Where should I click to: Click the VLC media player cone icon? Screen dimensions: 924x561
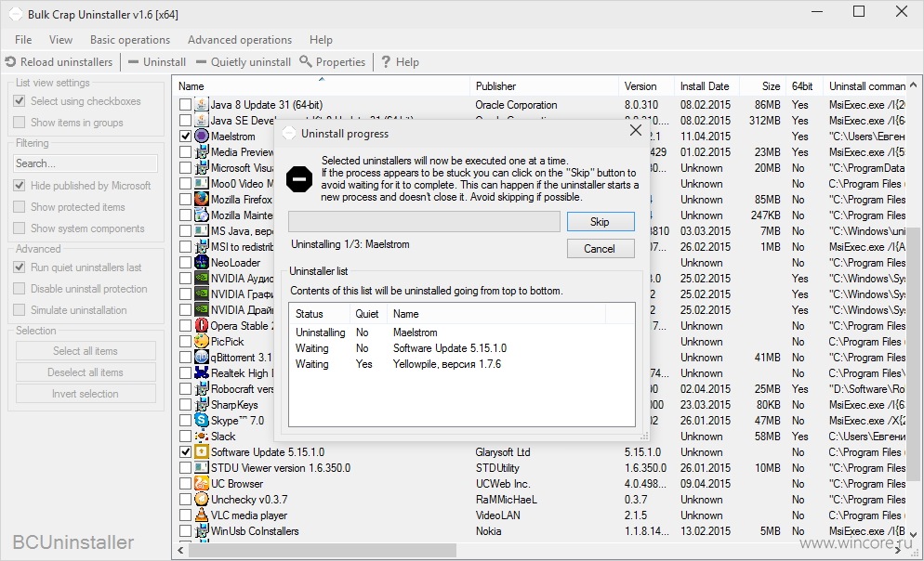202,515
